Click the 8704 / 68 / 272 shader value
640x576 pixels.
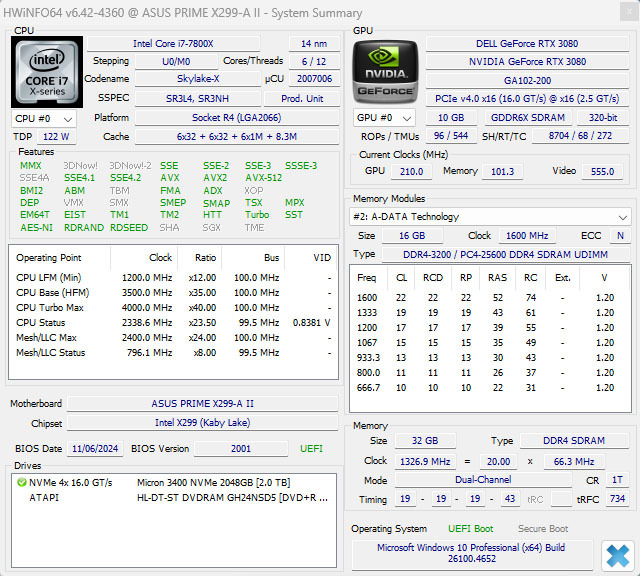[580, 136]
